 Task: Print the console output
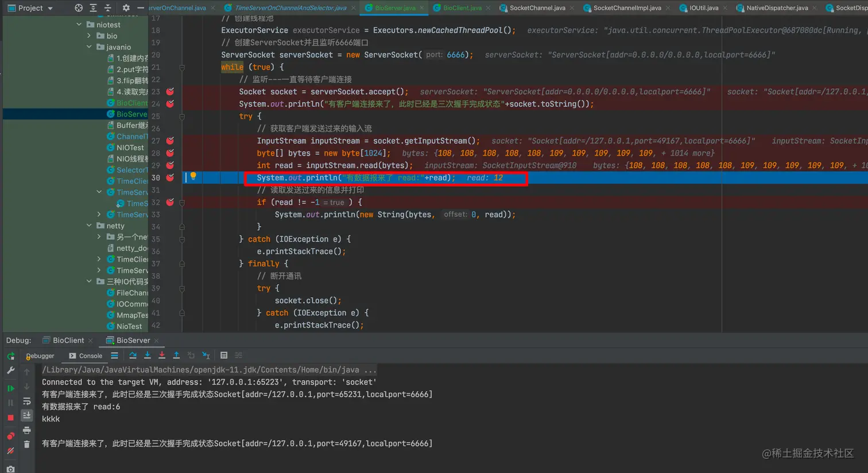(x=27, y=430)
